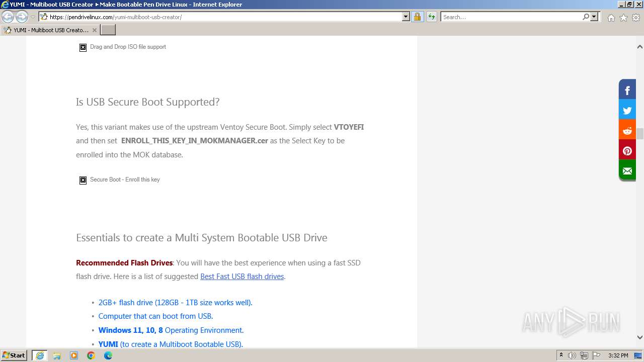Screen dimensions: 644x362
Task: Close the YUMI tab with its X
Action: pyautogui.click(x=94, y=30)
